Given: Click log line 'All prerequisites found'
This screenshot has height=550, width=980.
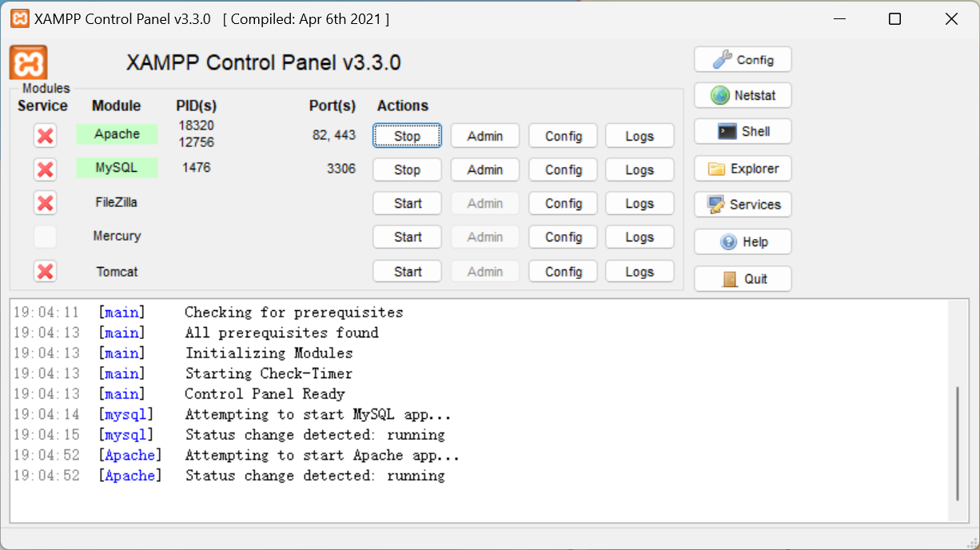Looking at the screenshot, I should click(281, 333).
